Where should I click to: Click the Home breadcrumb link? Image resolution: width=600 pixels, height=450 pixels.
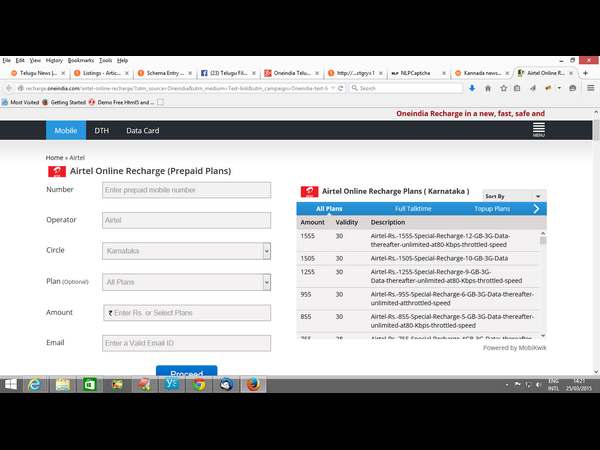coord(54,158)
